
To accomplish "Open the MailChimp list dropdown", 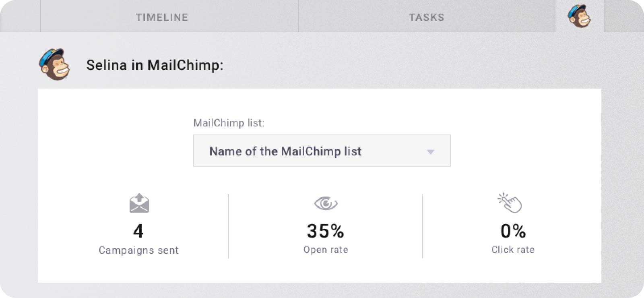I will tap(322, 151).
